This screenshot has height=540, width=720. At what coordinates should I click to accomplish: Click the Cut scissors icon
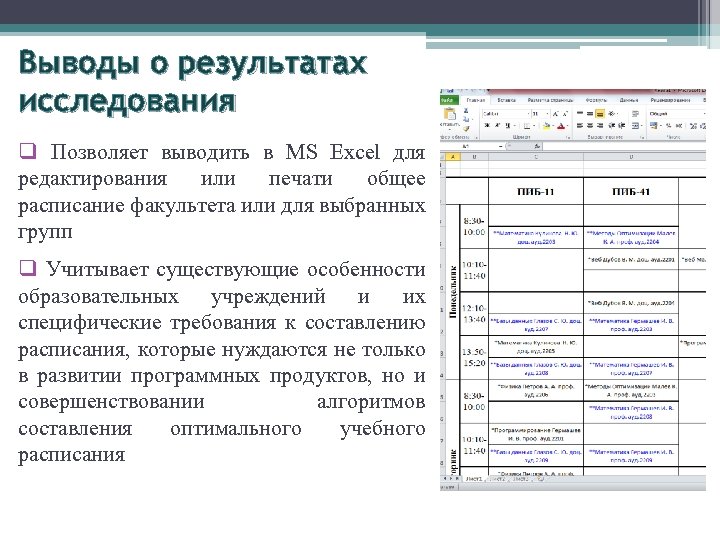click(466, 111)
